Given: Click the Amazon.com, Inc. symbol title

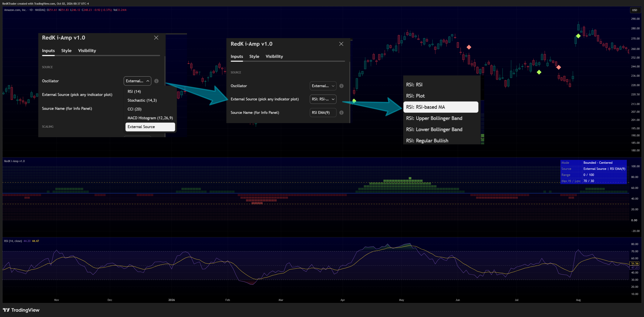Looking at the screenshot, I should click(x=15, y=10).
